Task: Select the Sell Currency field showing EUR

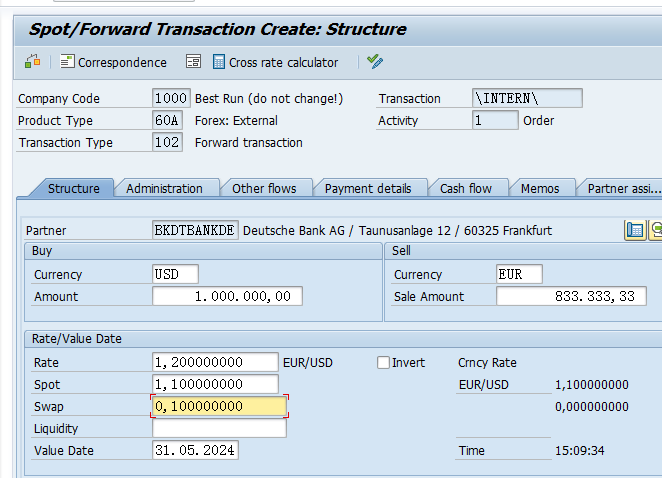Action: coord(519,274)
